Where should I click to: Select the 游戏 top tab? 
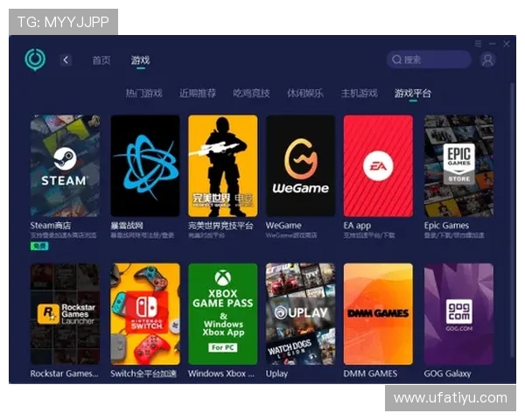click(x=140, y=60)
